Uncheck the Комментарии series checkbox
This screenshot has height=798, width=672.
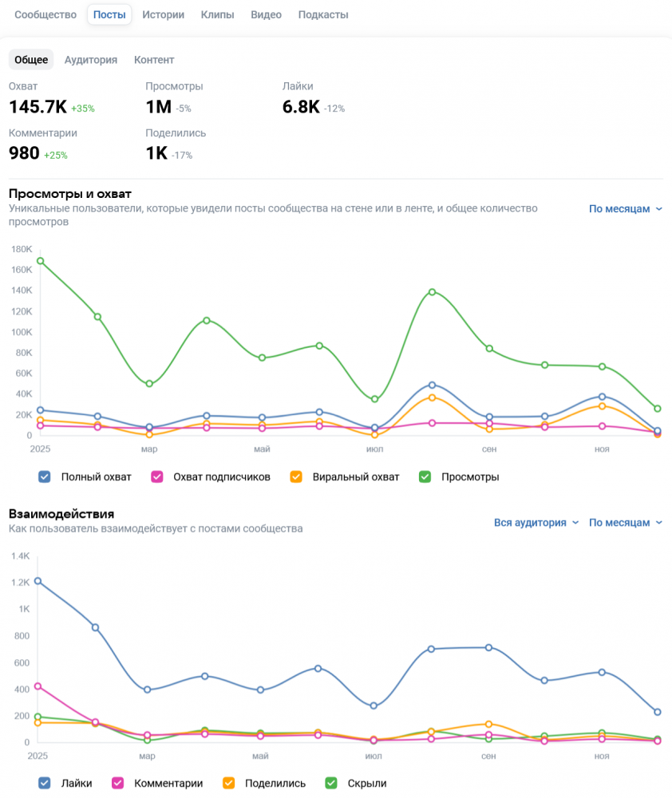coord(117,784)
